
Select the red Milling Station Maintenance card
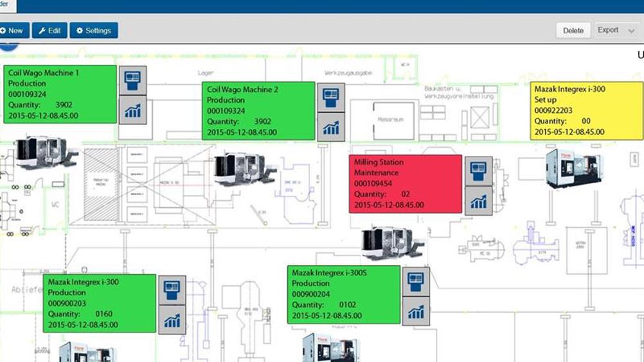(x=406, y=184)
